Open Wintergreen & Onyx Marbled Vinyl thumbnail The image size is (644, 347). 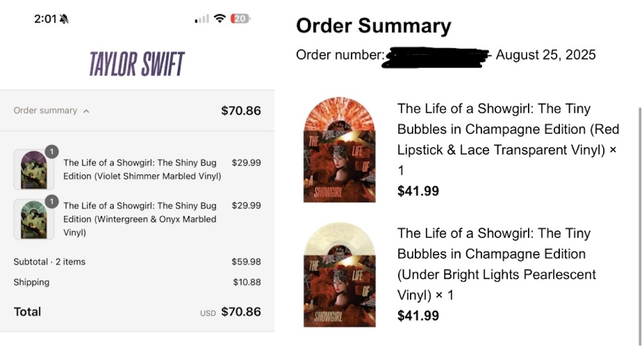(x=33, y=219)
